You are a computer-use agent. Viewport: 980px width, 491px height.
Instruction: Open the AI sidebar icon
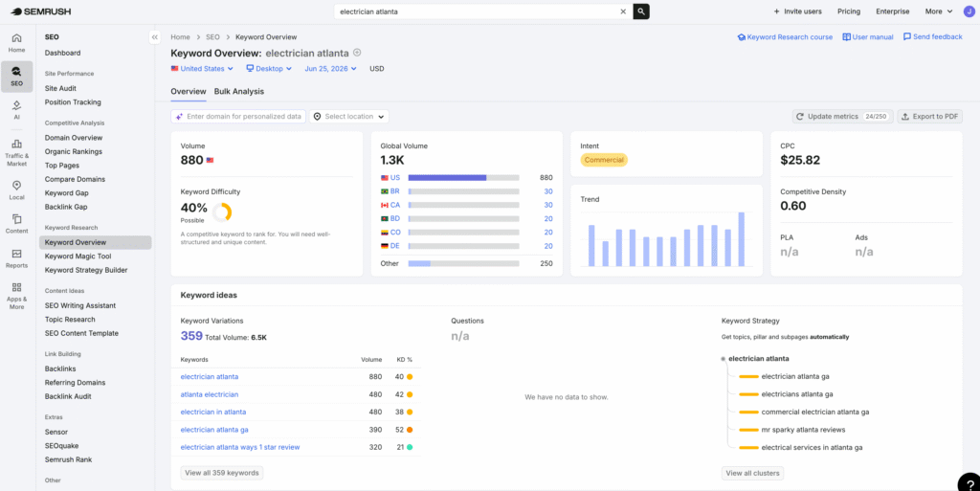(17, 110)
